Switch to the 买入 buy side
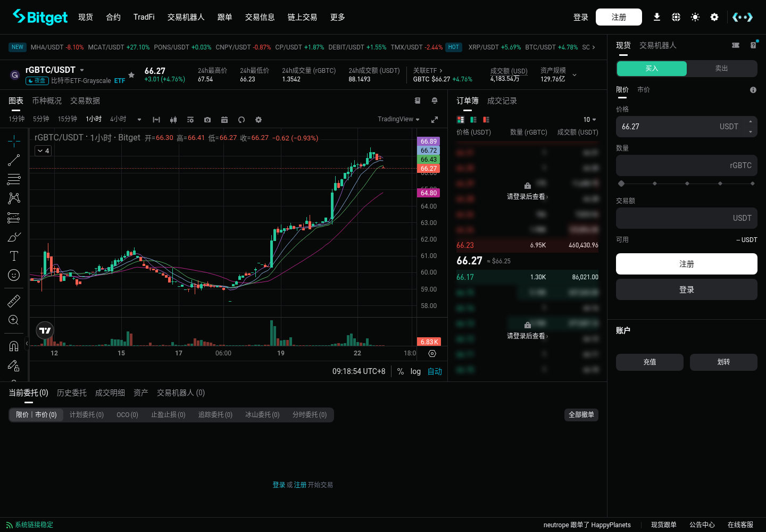This screenshot has height=532, width=766. (652, 69)
